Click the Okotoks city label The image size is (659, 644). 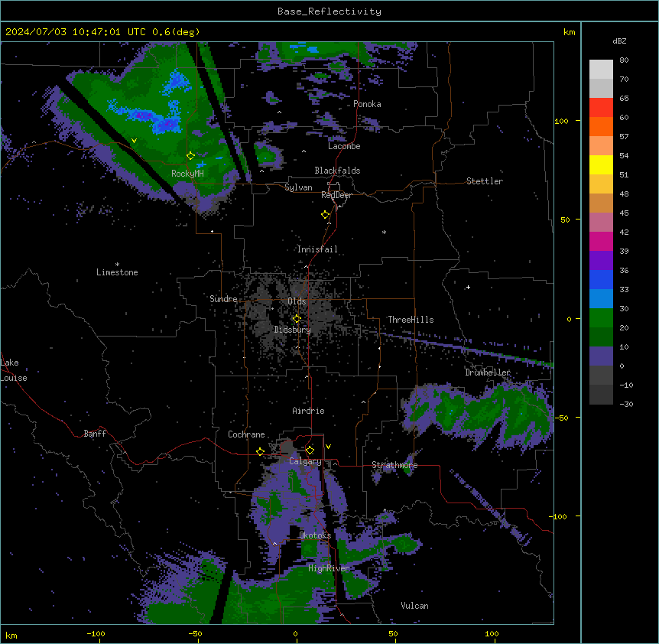[315, 535]
